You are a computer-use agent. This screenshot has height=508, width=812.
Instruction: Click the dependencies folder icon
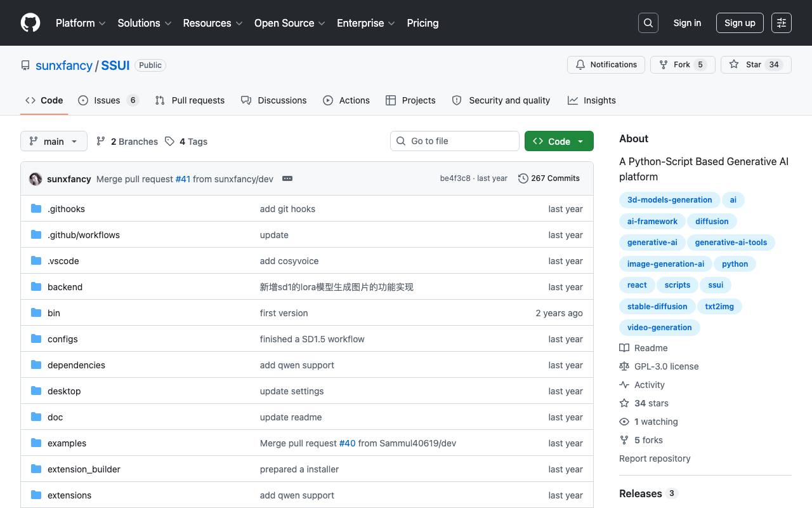click(x=36, y=364)
